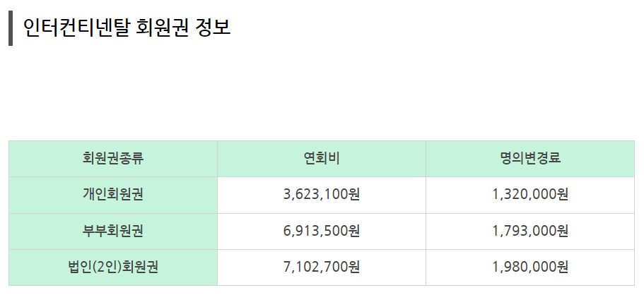Click the 1,320,000원 transfer fee cell
Viewport: 644px width, 295px height.
point(530,195)
